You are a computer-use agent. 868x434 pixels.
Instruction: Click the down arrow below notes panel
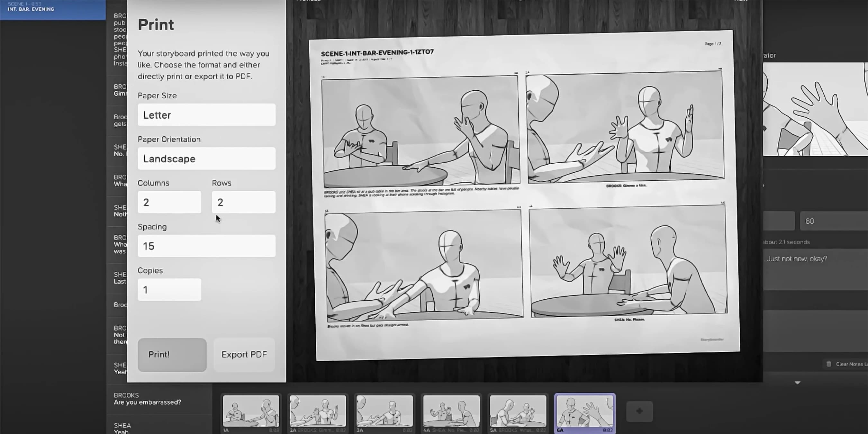pyautogui.click(x=797, y=383)
